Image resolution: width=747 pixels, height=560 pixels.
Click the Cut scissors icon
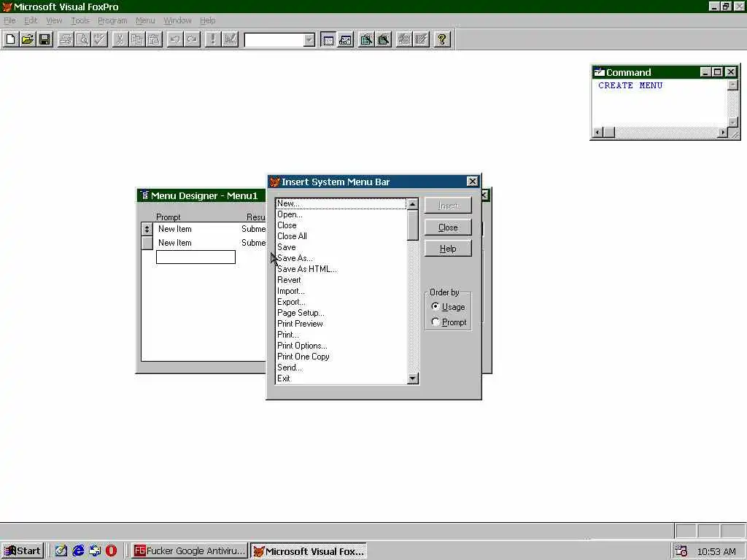[x=120, y=39]
